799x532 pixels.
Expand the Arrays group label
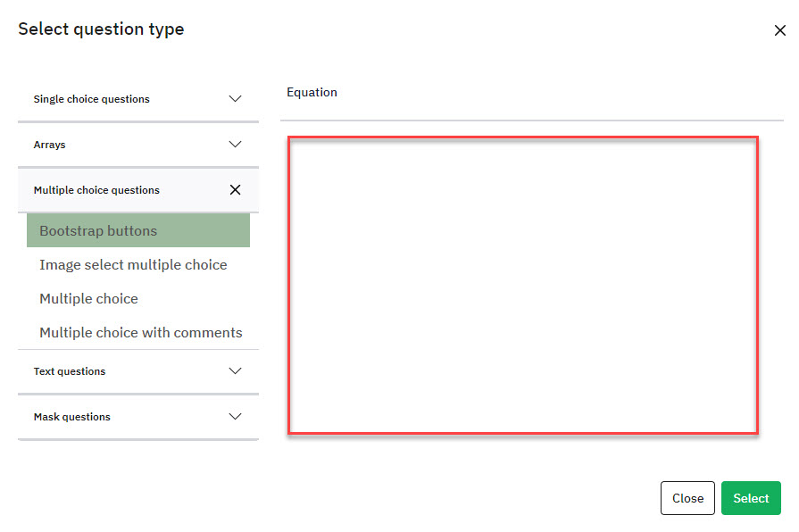coord(50,145)
